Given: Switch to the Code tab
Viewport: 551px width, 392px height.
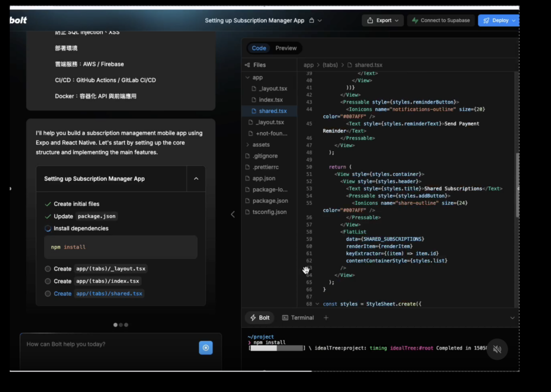Looking at the screenshot, I should tap(259, 48).
